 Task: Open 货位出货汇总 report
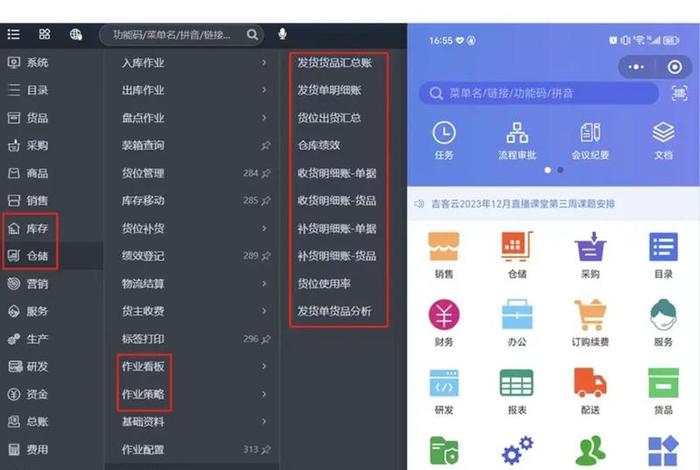329,118
